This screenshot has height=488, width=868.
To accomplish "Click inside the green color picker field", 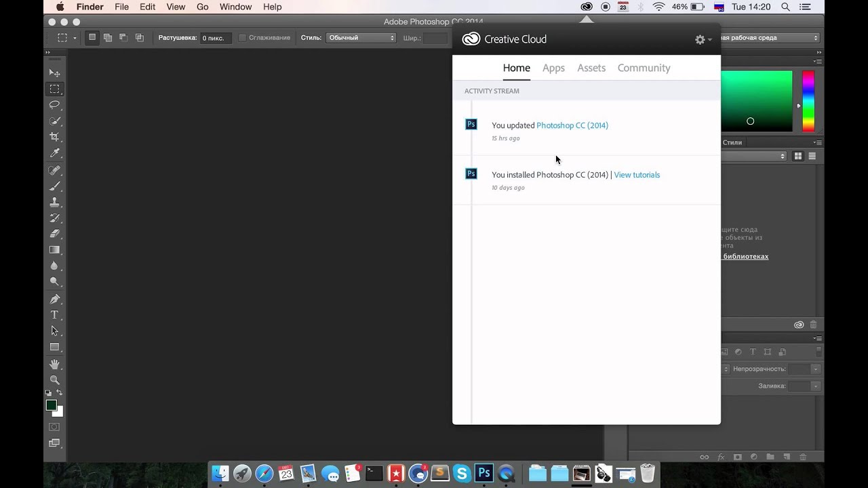I will click(x=756, y=101).
